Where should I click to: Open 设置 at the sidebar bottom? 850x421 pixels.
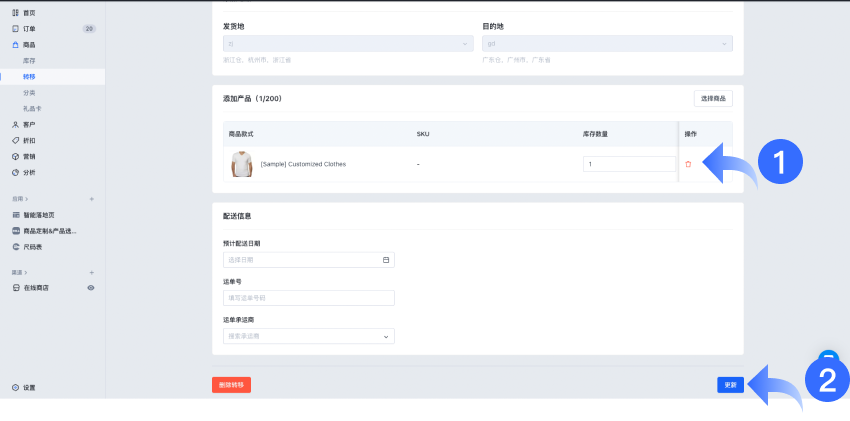tap(29, 387)
